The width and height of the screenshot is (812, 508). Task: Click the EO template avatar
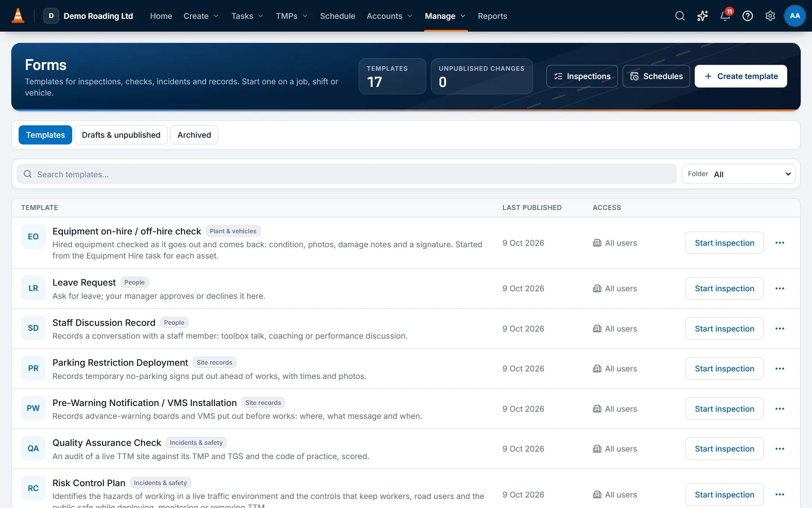(33, 236)
